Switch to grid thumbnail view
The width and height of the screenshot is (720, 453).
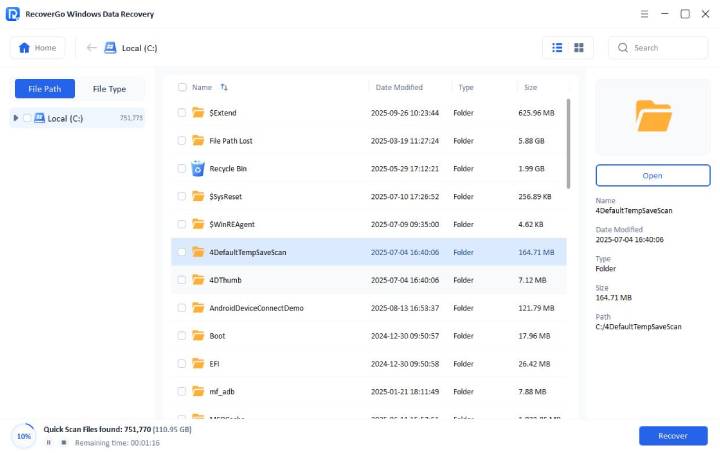579,48
